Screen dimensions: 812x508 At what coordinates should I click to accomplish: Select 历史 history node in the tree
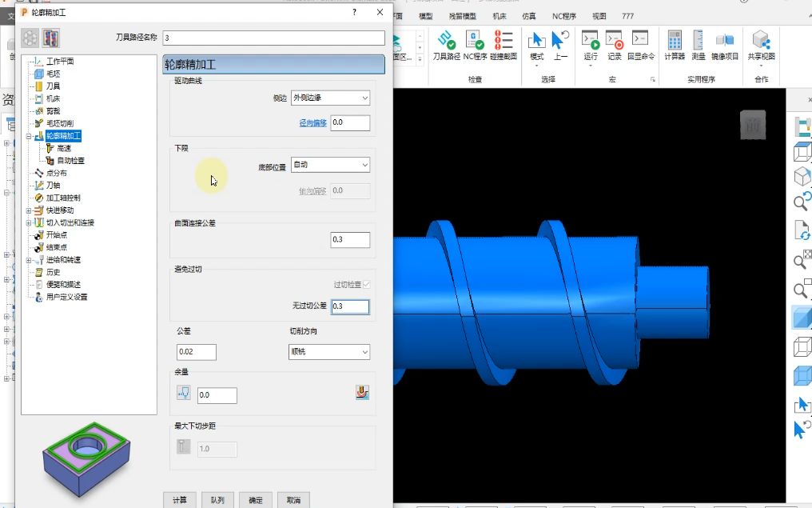coord(53,272)
